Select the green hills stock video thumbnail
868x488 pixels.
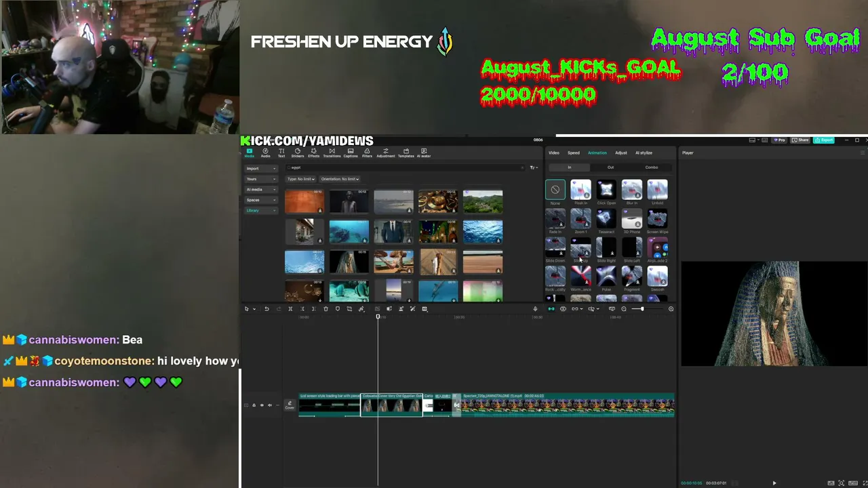[483, 202]
